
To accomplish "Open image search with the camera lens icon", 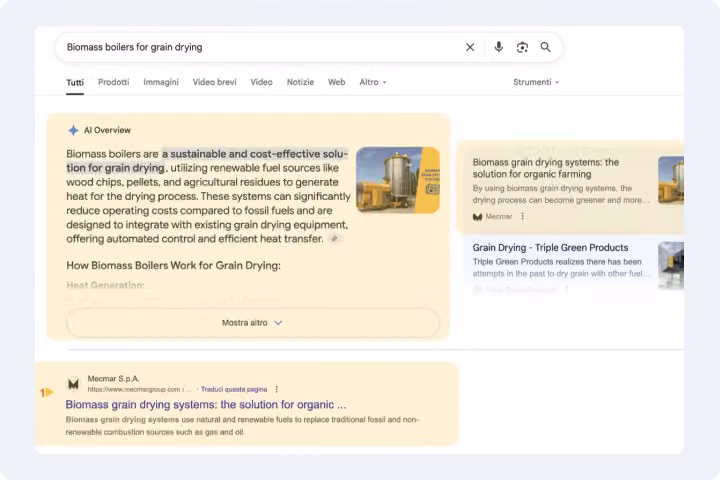I will click(522, 47).
